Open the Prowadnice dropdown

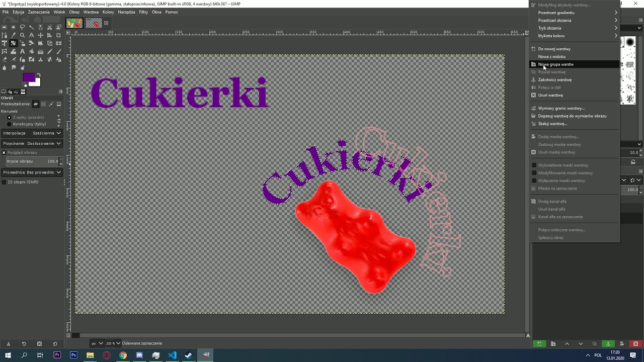(x=32, y=172)
